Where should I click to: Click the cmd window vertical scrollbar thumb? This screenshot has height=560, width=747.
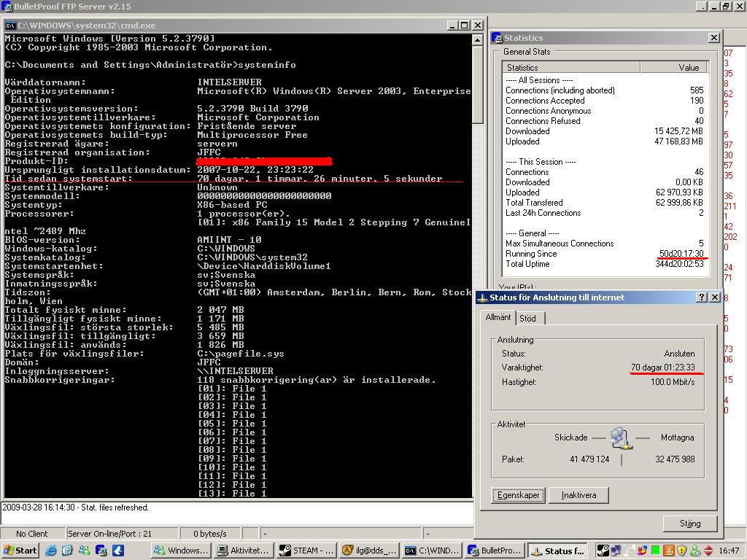click(478, 85)
